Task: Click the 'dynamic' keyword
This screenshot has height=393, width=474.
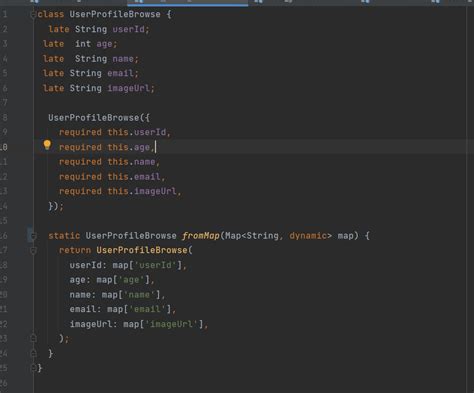Action: (x=308, y=236)
